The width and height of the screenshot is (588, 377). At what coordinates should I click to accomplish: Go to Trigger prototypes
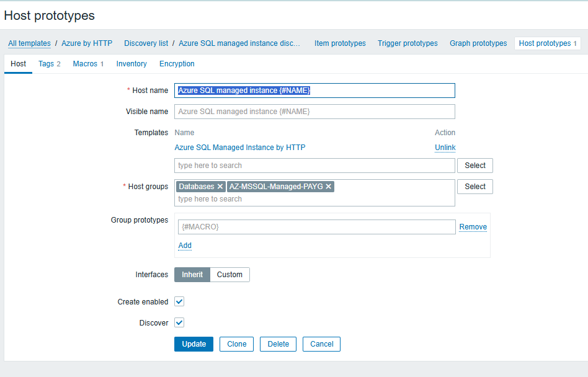pyautogui.click(x=408, y=43)
